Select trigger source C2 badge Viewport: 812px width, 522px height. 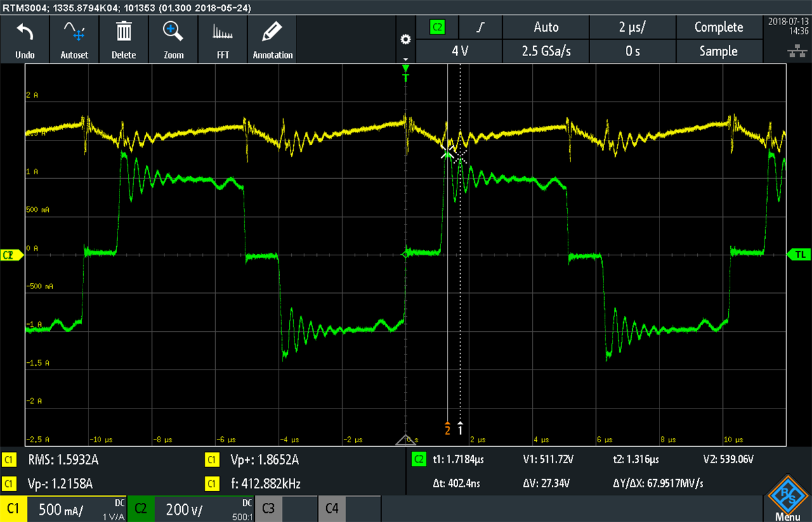coord(438,27)
